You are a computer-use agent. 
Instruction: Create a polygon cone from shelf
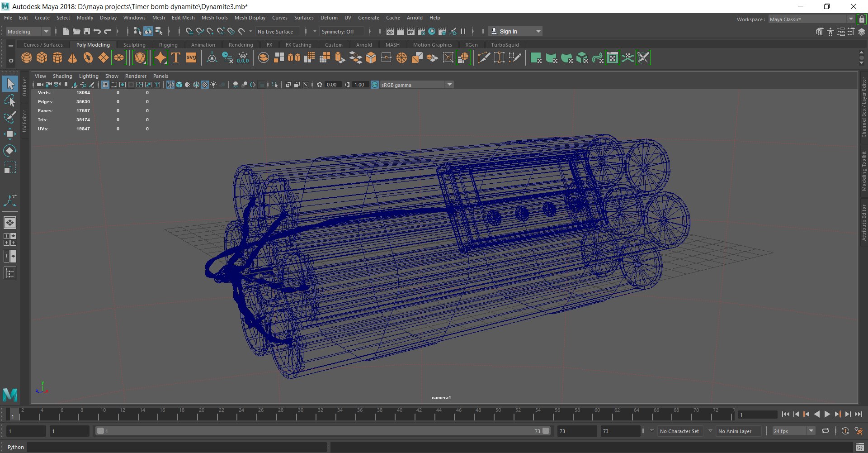click(x=72, y=58)
